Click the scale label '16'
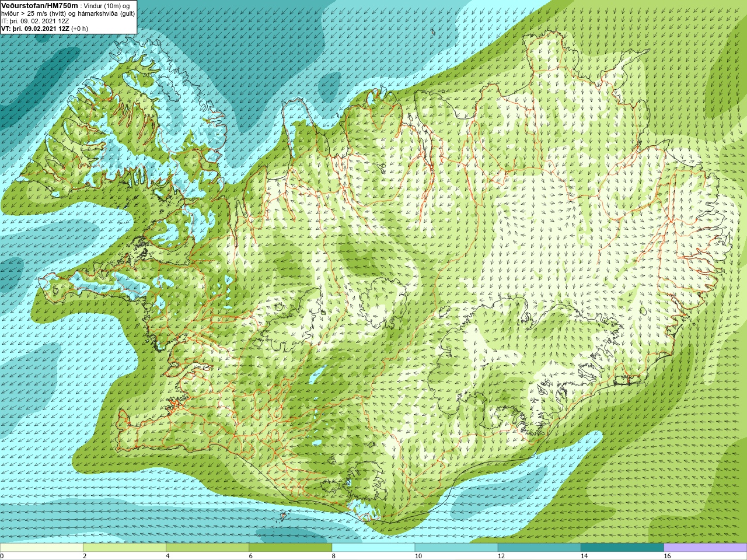Image resolution: width=747 pixels, height=560 pixels. [x=667, y=556]
